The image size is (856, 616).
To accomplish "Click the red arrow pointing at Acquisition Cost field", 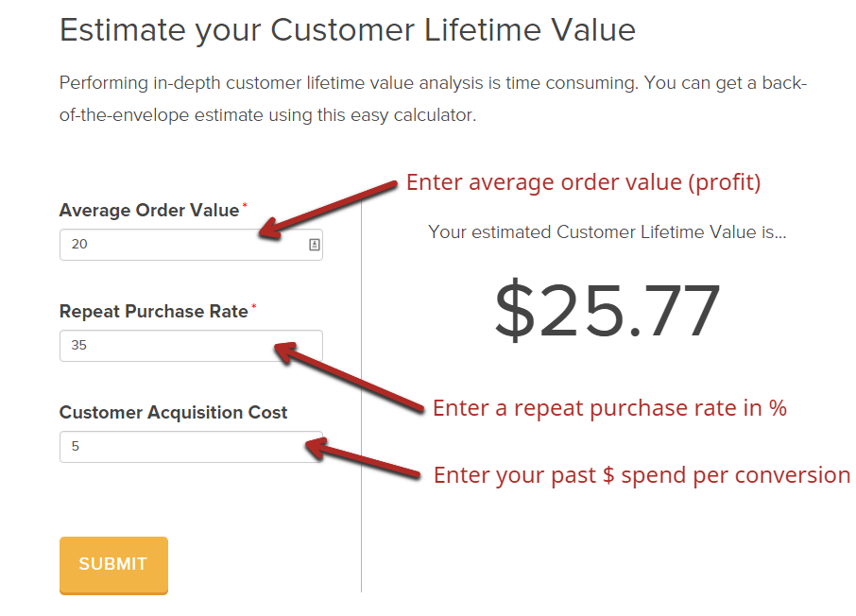I will (x=362, y=457).
